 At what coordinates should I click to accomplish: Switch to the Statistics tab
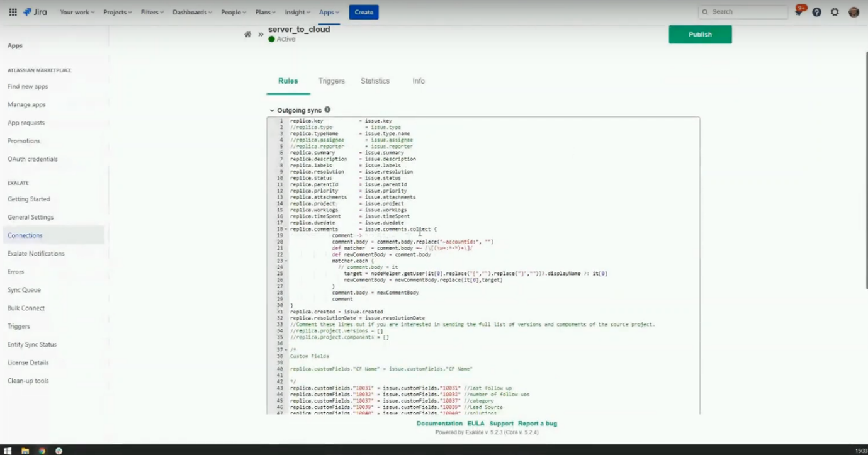tap(375, 81)
